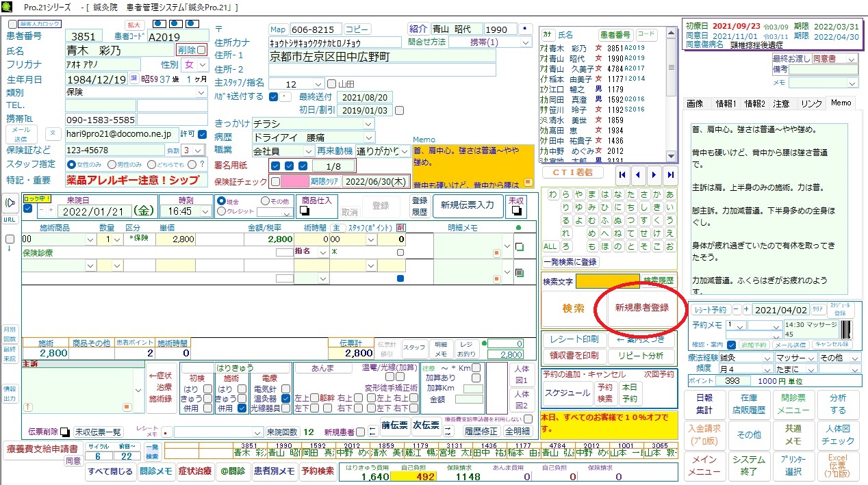Click the カナ sort button in patient list

pyautogui.click(x=547, y=34)
